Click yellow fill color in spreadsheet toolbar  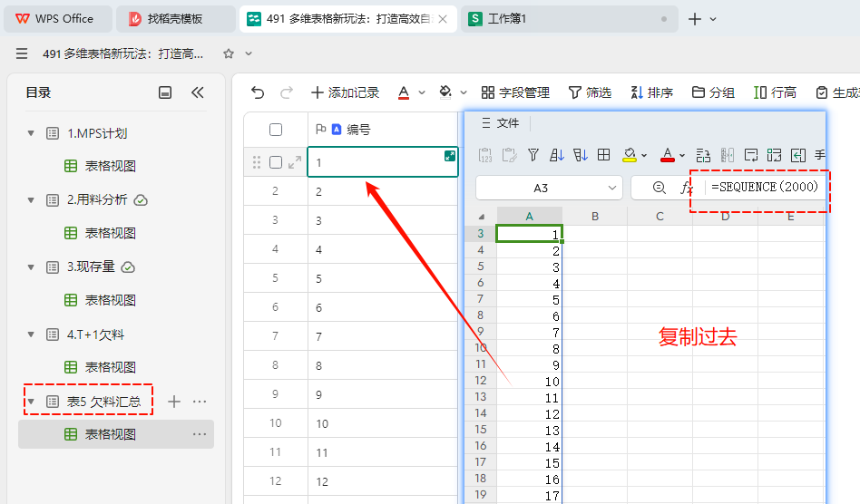click(x=630, y=156)
